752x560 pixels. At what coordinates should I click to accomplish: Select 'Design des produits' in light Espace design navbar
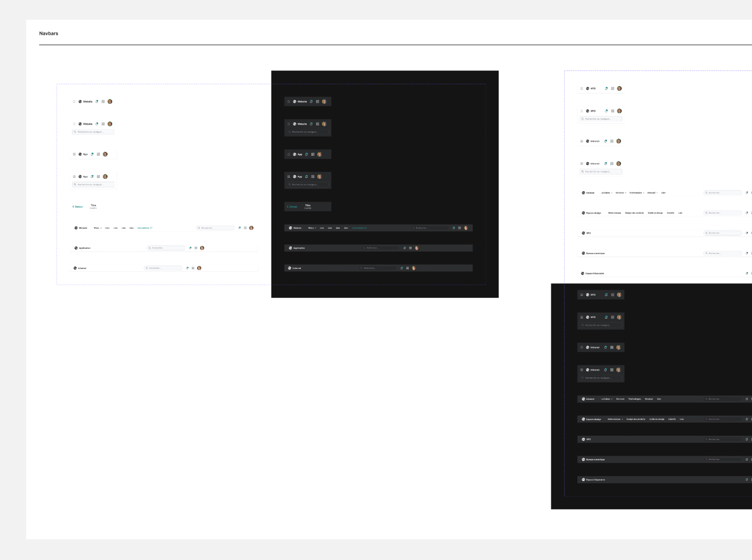[x=634, y=213]
